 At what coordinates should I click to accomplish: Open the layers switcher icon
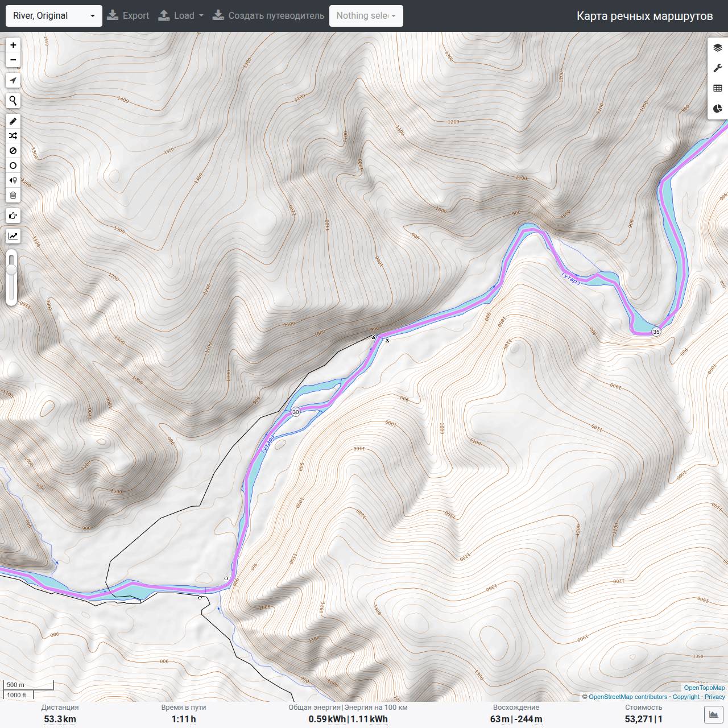point(718,48)
